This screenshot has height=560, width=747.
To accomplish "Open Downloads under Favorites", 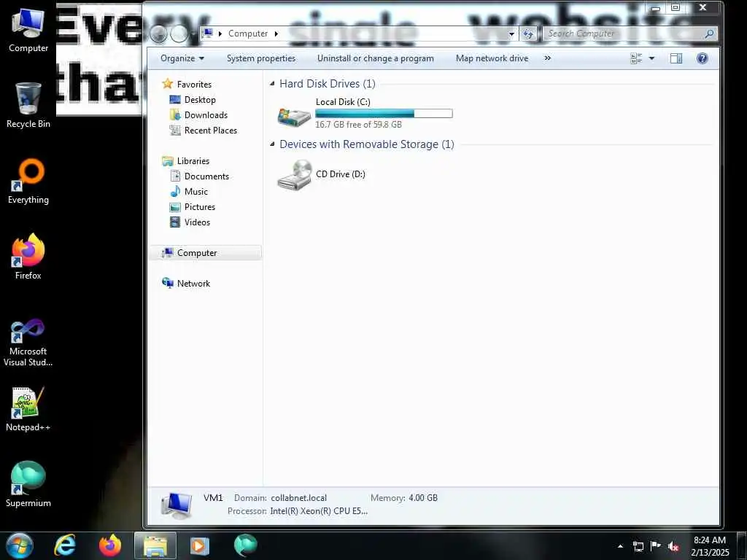I will [206, 114].
